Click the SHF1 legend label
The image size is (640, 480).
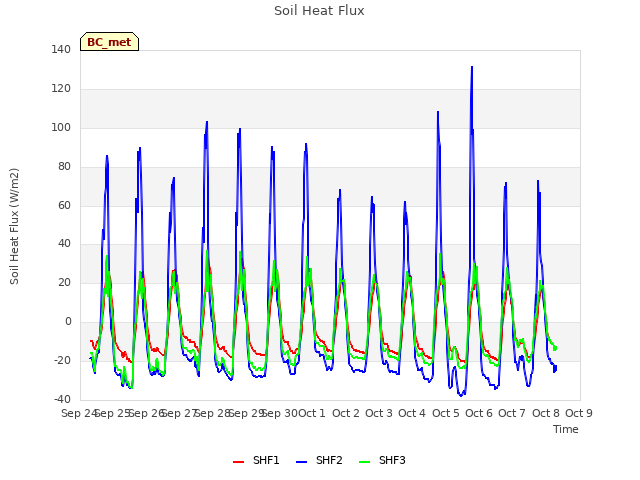pos(266,460)
